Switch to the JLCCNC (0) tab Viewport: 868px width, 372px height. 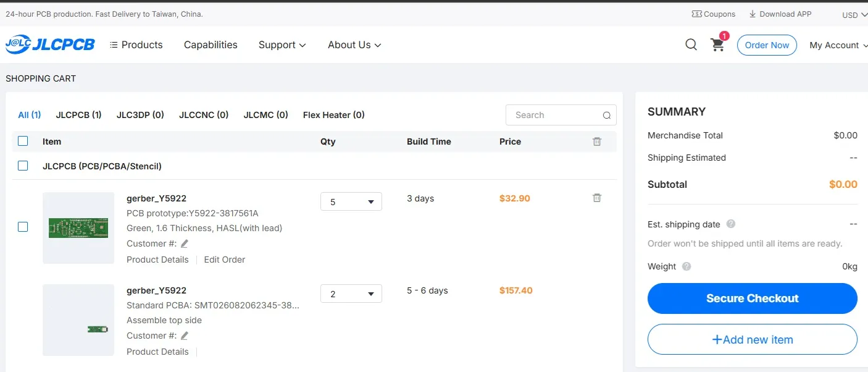(204, 115)
